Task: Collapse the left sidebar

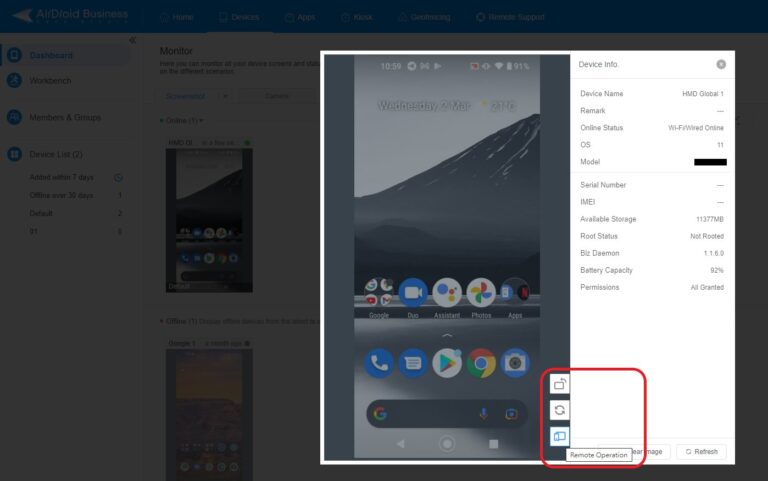Action: click(x=132, y=40)
